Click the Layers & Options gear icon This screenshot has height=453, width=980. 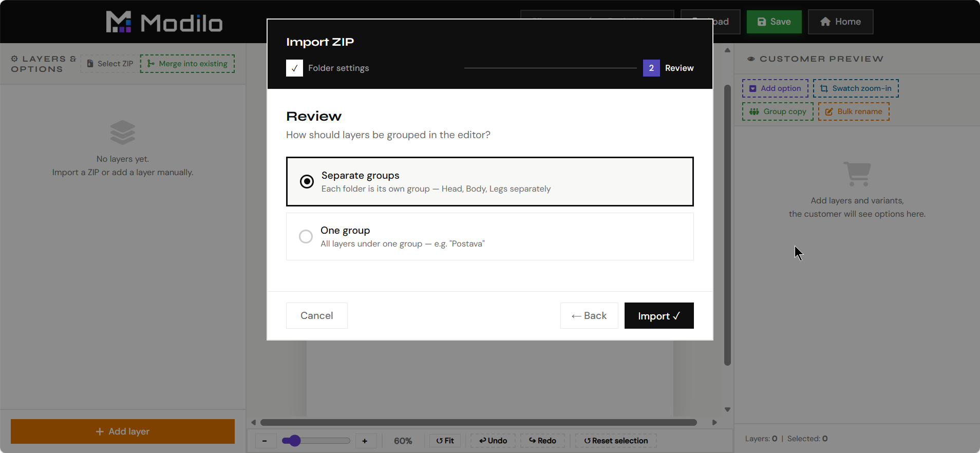(x=14, y=59)
